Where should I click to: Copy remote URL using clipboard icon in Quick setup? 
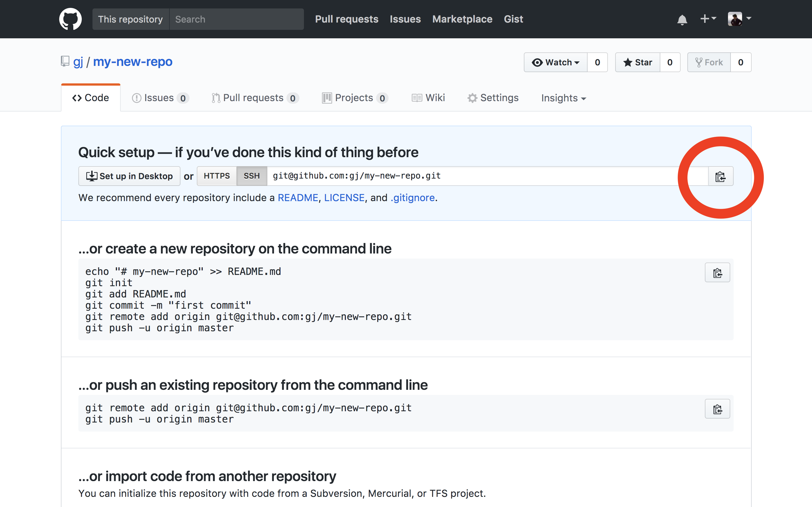[x=720, y=176]
